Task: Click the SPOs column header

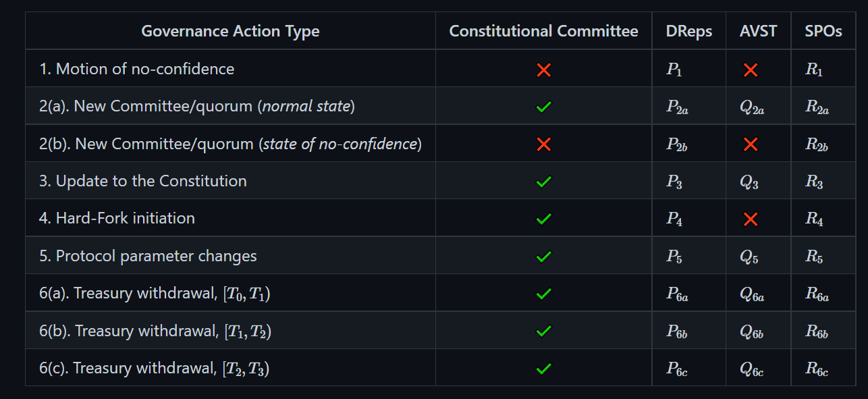Action: click(x=823, y=31)
